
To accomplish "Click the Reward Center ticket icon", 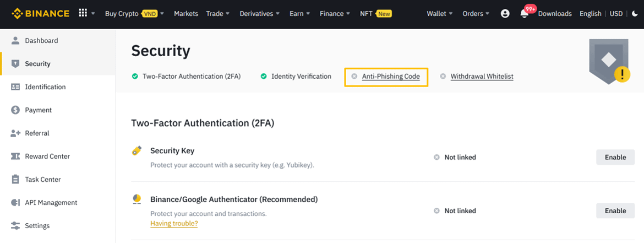I will point(15,156).
